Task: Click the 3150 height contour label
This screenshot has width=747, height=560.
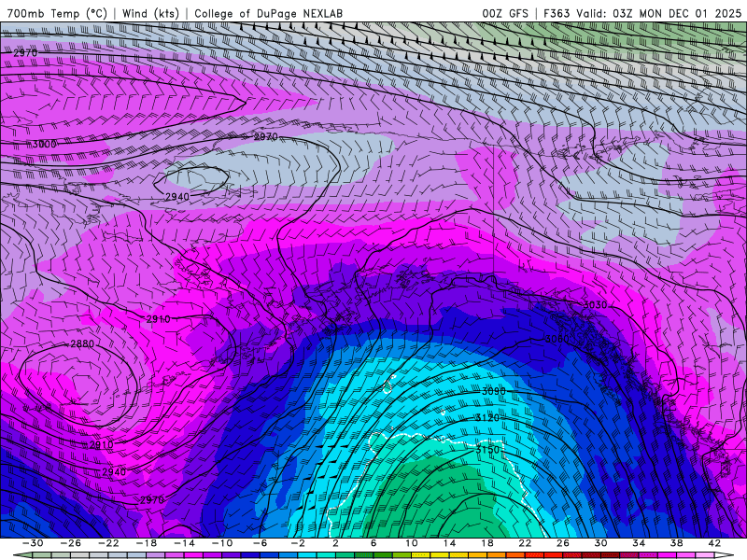Action: (x=487, y=450)
